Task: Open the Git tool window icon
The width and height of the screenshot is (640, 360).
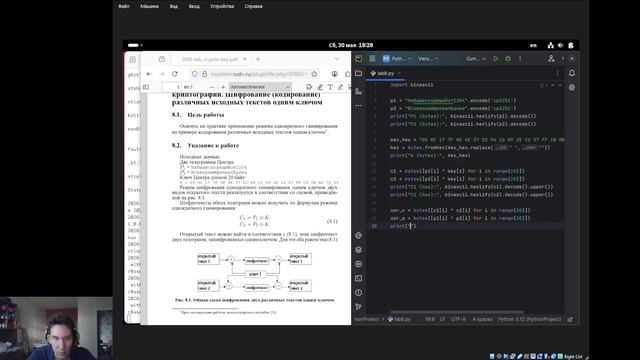Action: (358, 307)
